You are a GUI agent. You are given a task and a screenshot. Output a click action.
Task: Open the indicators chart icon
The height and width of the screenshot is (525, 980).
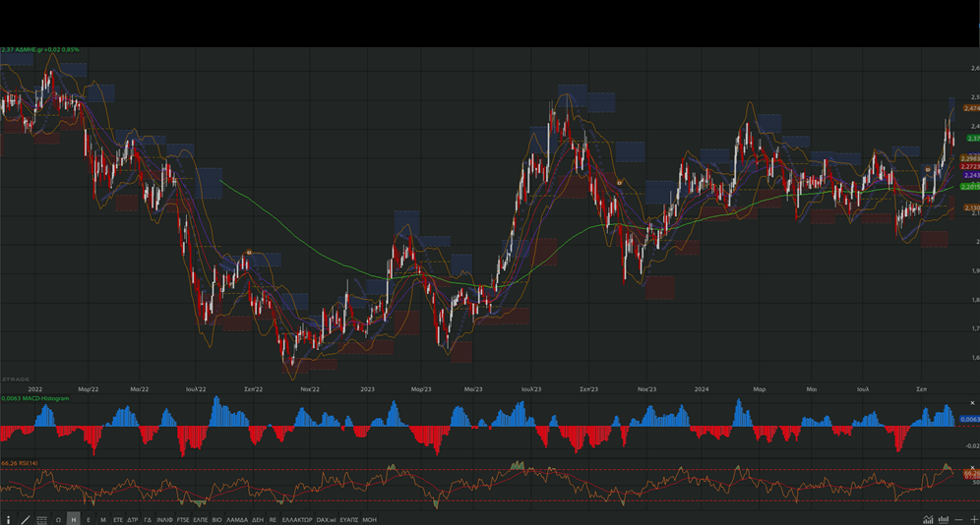pos(928,519)
